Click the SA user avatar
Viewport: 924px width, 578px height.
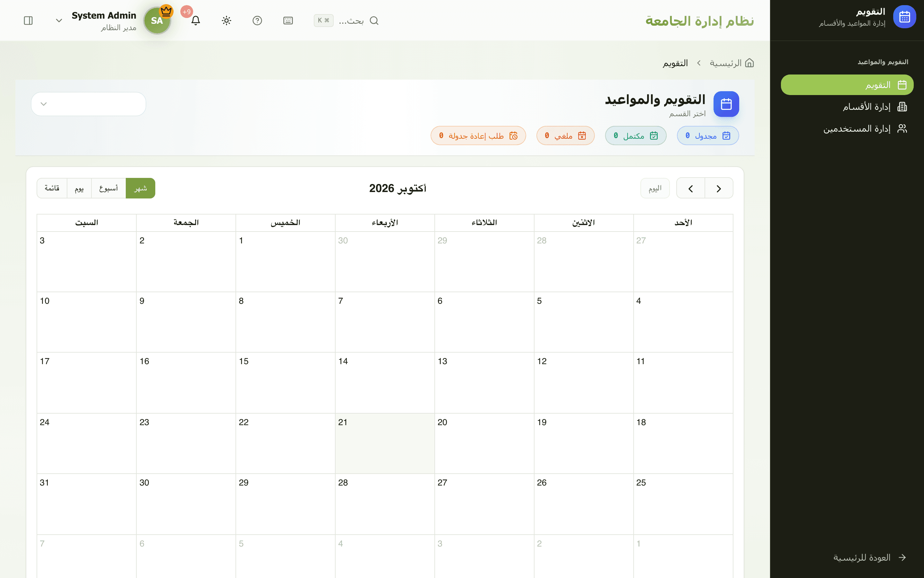[x=157, y=21]
